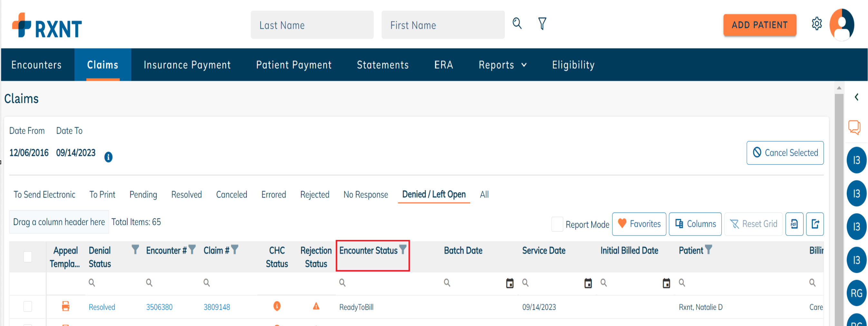Image resolution: width=868 pixels, height=326 pixels.
Task: Open encounter link 3506380
Action: (159, 307)
